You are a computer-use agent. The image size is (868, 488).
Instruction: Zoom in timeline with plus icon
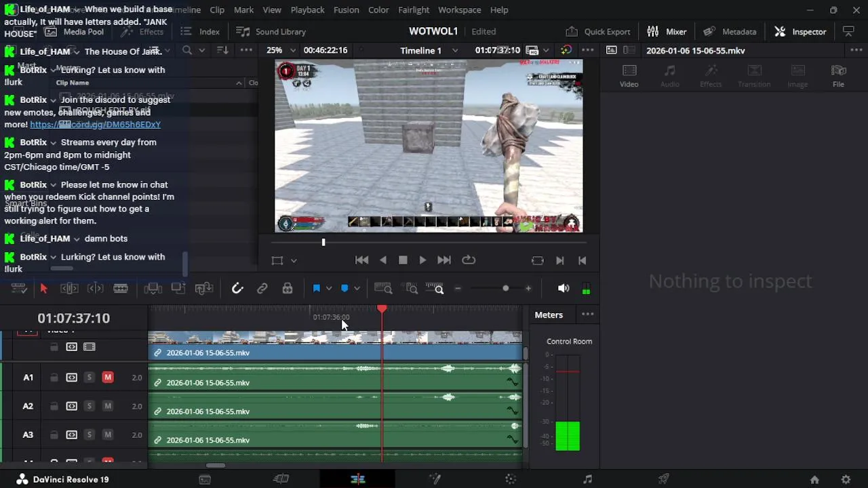[528, 289]
